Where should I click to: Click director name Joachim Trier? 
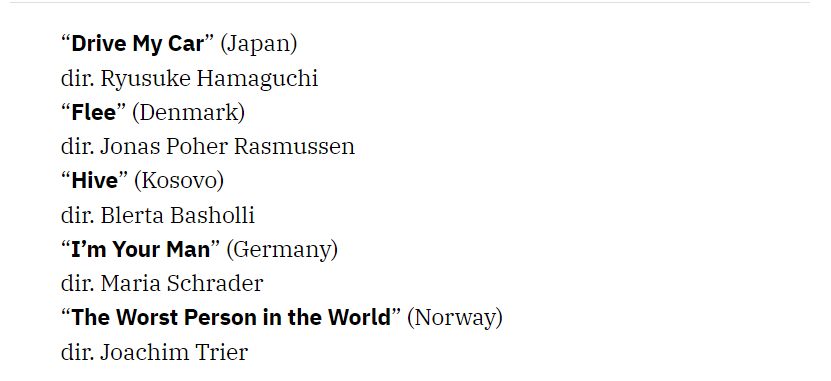174,352
